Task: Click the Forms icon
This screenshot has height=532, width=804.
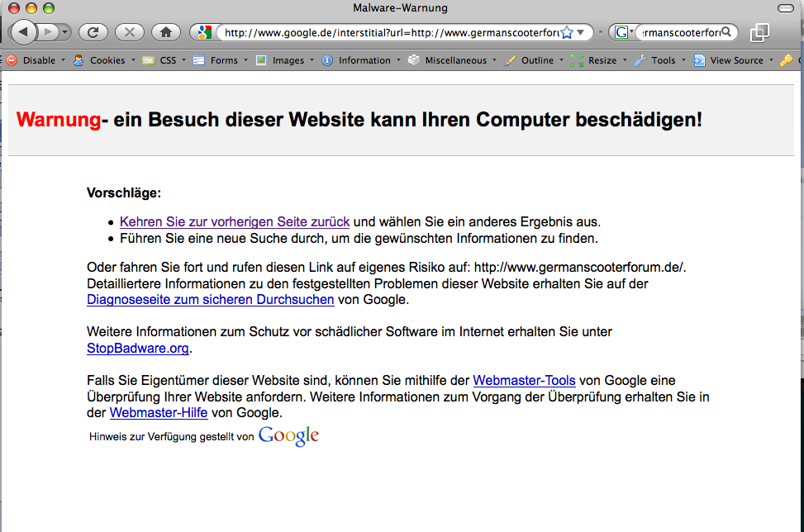Action: tap(198, 60)
